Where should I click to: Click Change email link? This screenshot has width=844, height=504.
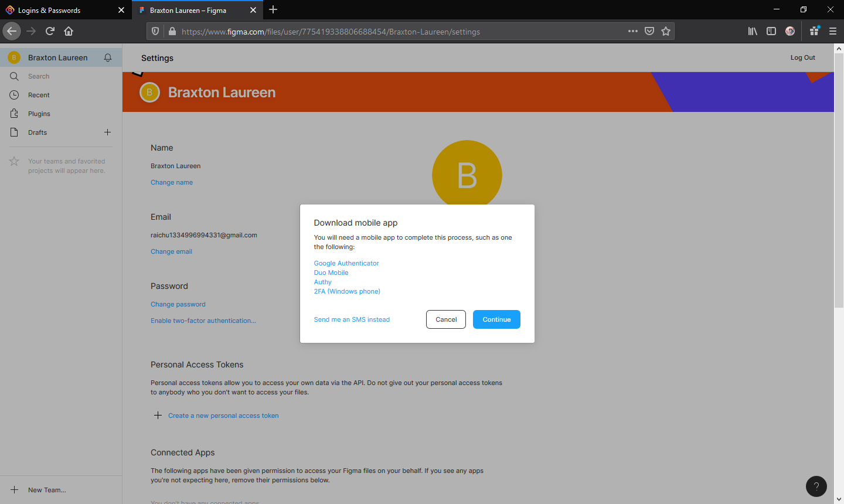pos(171,251)
